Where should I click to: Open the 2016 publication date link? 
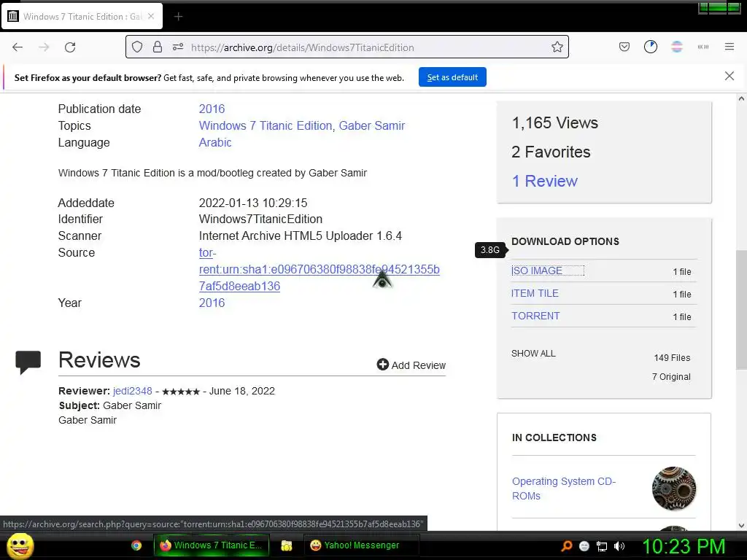point(212,109)
